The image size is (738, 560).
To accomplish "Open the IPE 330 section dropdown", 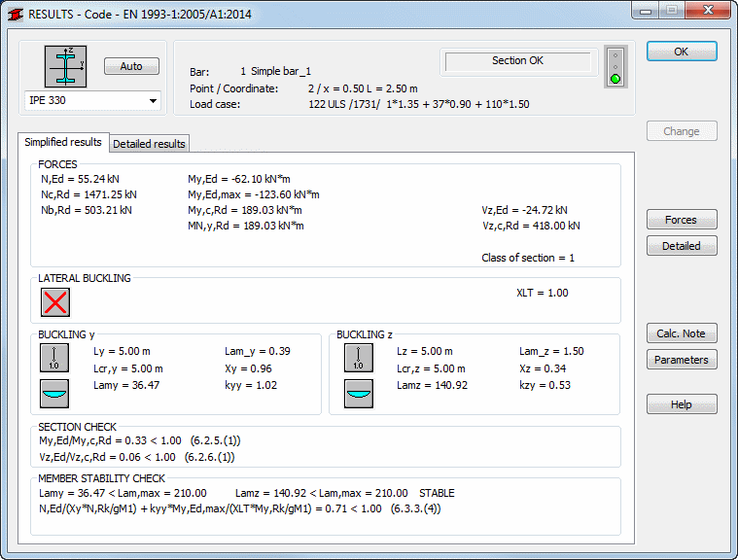I will click(92, 101).
